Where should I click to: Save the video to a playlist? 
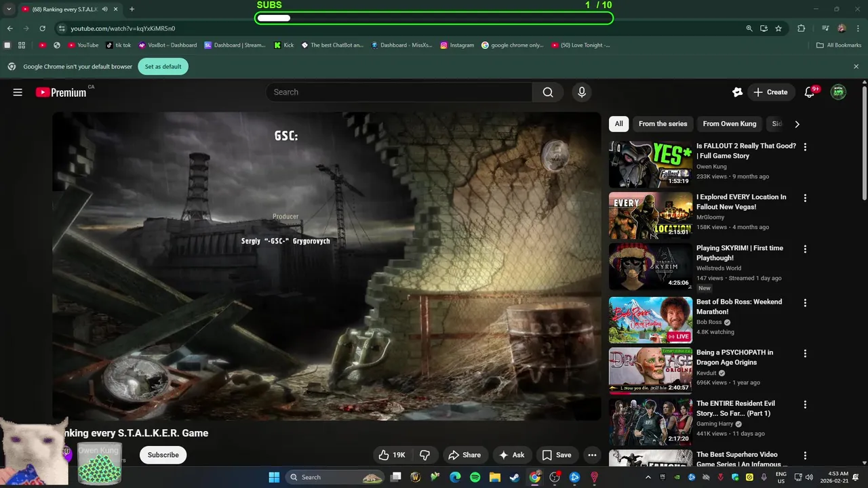click(557, 455)
